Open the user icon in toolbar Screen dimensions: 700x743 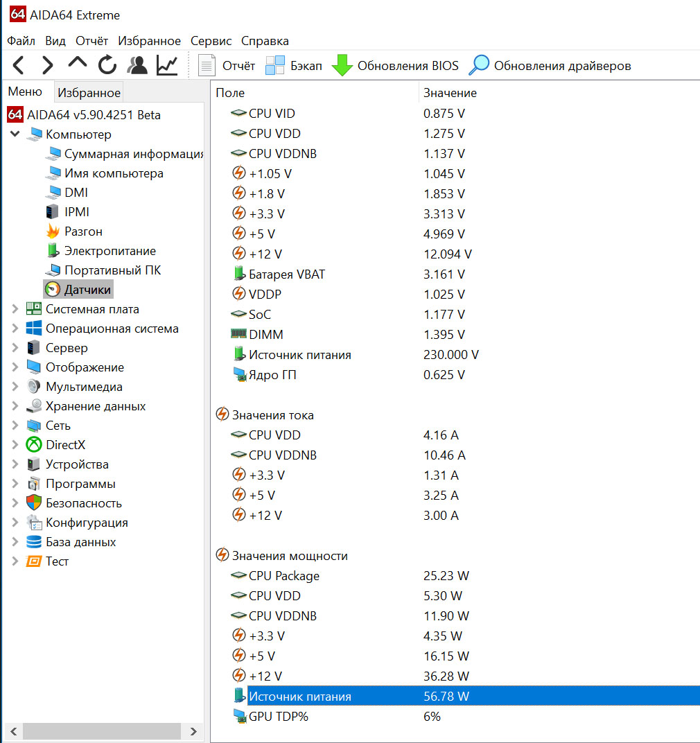[x=137, y=65]
